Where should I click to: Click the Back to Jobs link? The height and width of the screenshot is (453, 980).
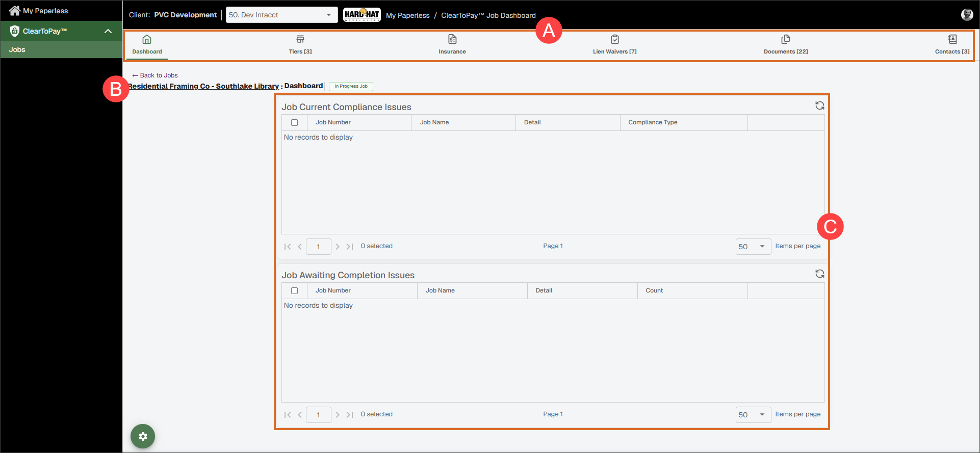point(155,75)
